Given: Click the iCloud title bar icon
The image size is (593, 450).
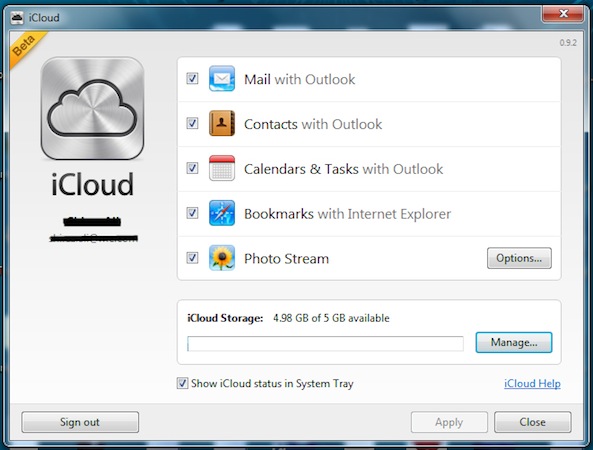Looking at the screenshot, I should coord(17,17).
